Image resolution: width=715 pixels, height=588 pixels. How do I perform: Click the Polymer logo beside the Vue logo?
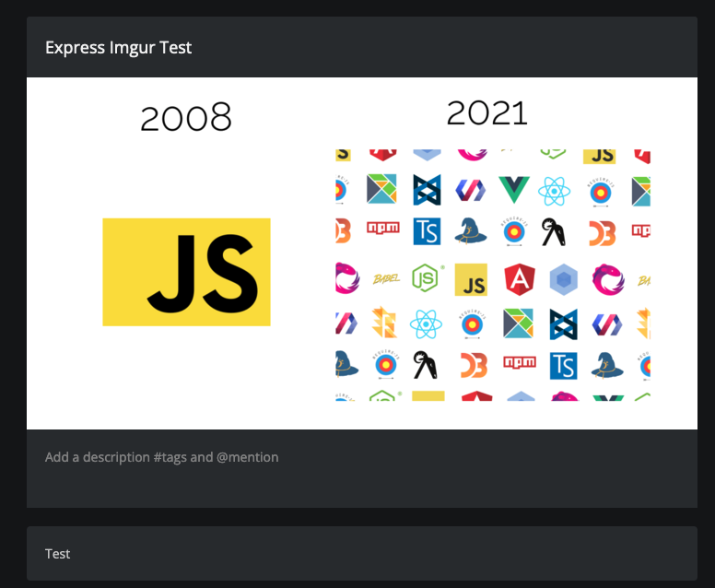tap(470, 192)
